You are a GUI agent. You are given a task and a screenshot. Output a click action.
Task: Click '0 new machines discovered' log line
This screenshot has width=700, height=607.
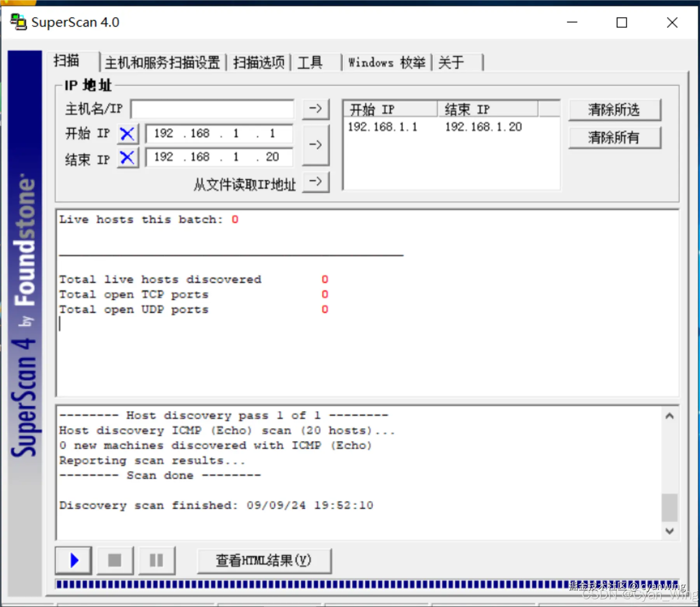pyautogui.click(x=216, y=445)
